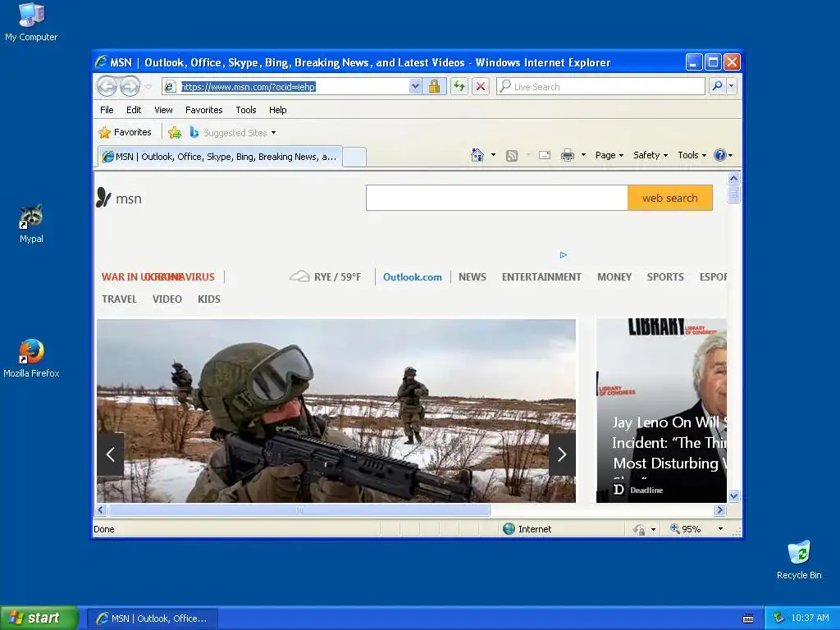Go to the TRAVEL section
Viewport: 840px width, 630px height.
[119, 299]
